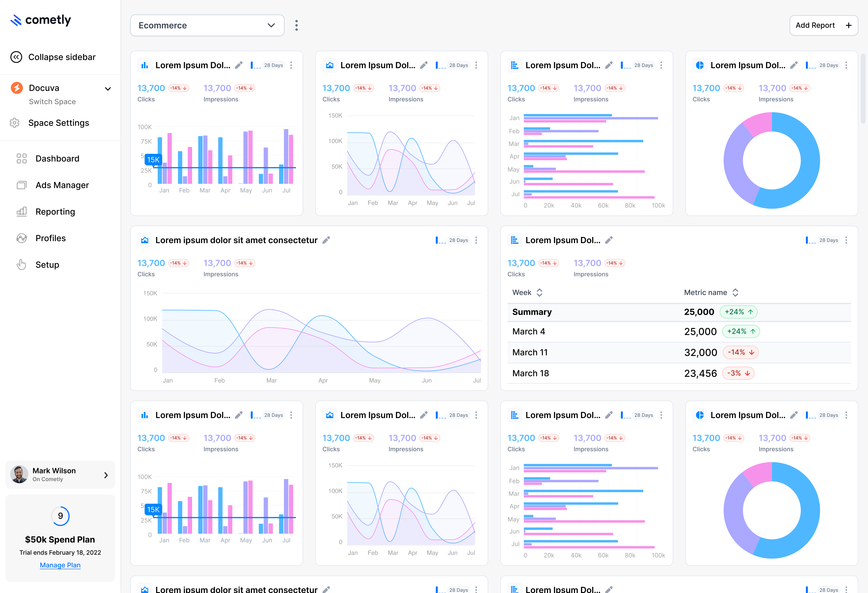Open Profiles in sidebar
This screenshot has height=593, width=868.
click(41, 238)
